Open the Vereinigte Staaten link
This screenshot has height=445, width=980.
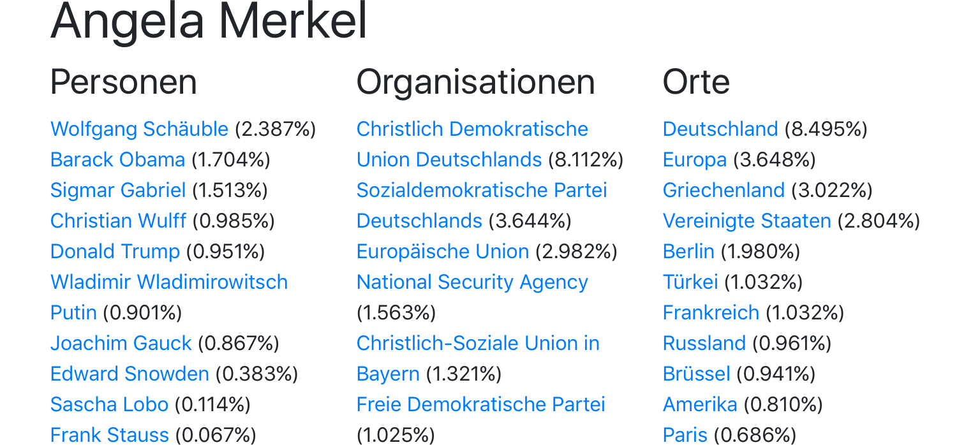746,221
